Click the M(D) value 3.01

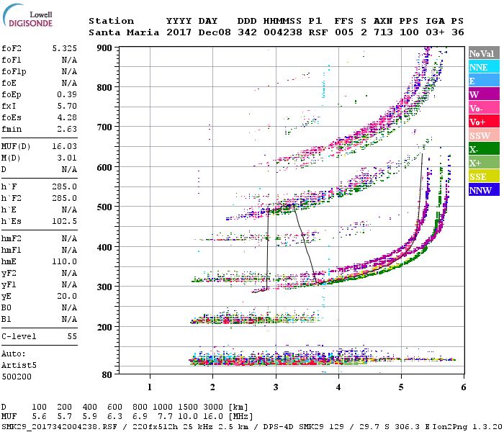pyautogui.click(x=67, y=158)
